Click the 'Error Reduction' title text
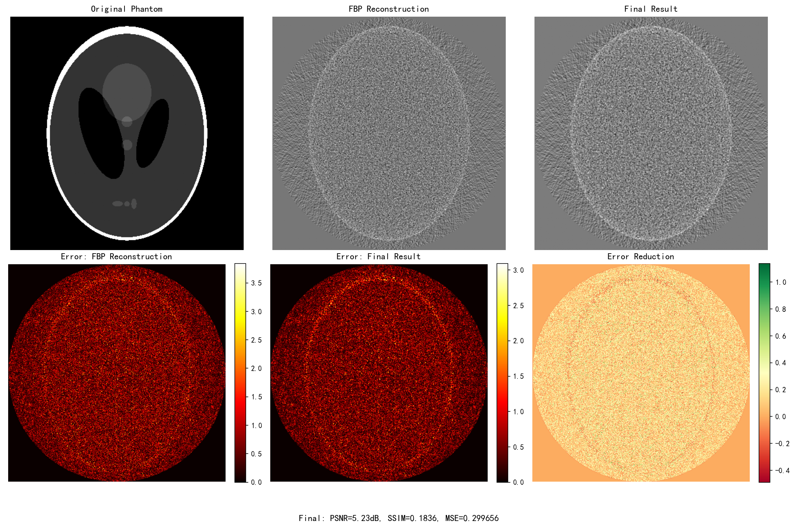The image size is (798, 532). pyautogui.click(x=641, y=256)
